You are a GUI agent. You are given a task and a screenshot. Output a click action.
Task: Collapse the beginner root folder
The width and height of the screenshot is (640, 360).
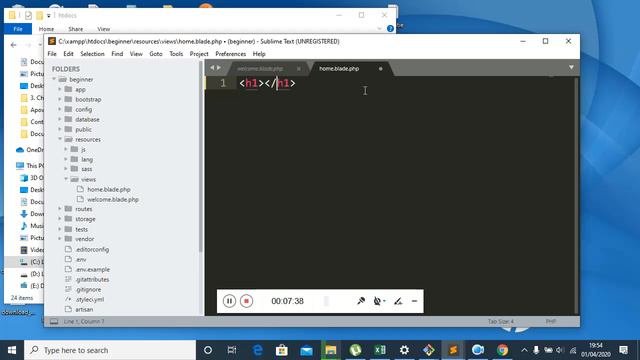(54, 79)
